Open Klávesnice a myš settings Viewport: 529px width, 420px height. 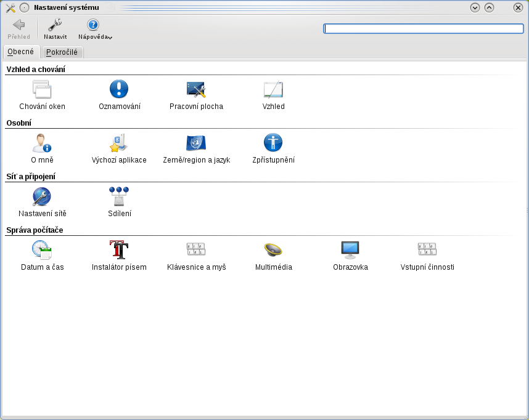[x=196, y=251]
